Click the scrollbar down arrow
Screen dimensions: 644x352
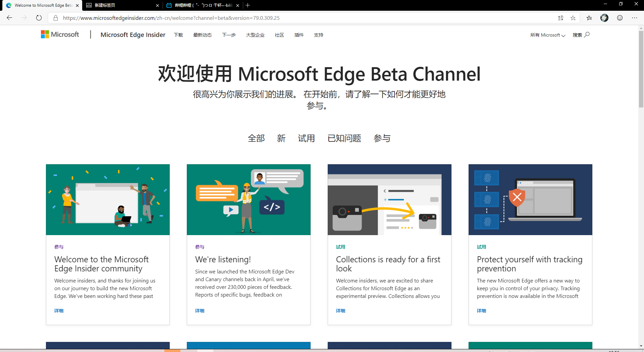(641, 346)
